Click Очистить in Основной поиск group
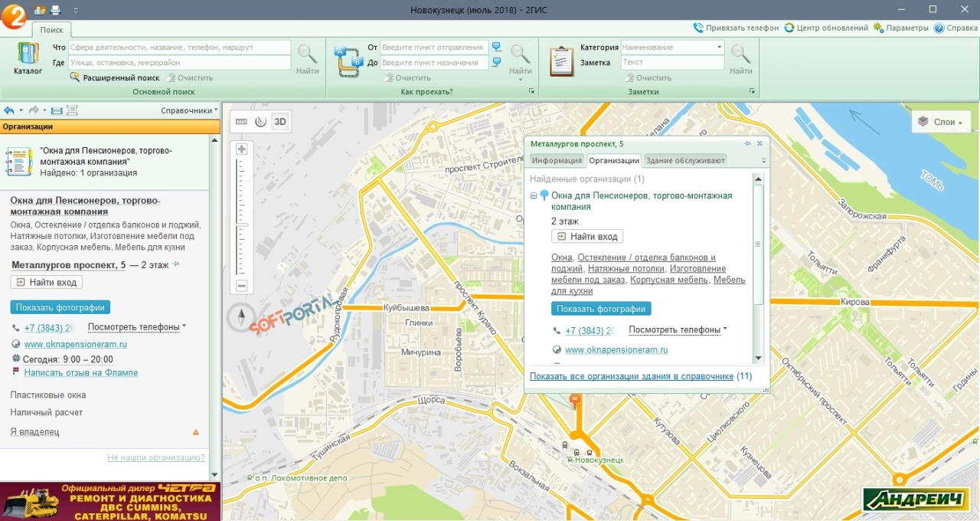The height and width of the screenshot is (521, 980). [189, 77]
